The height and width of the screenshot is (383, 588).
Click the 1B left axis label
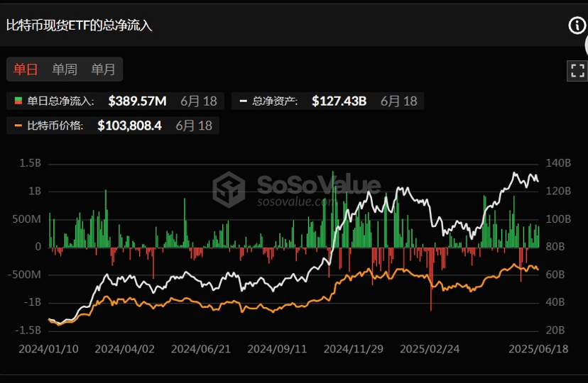click(x=35, y=191)
